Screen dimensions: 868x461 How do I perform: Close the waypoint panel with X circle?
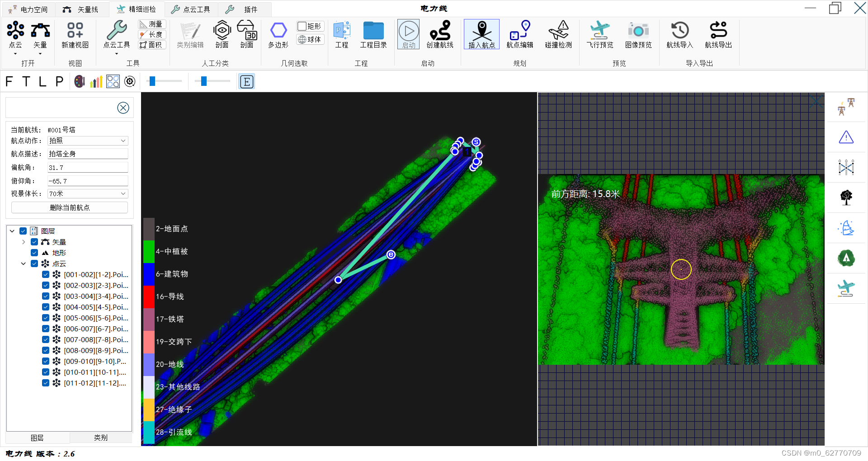(123, 108)
